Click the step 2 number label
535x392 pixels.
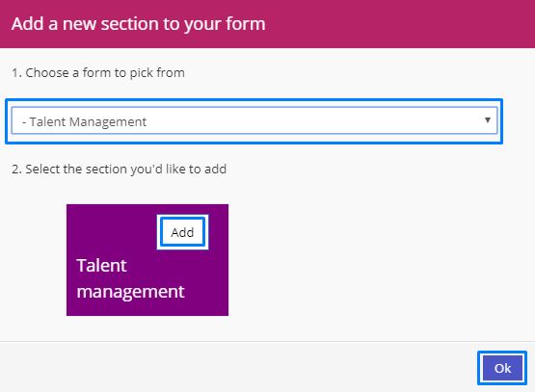pyautogui.click(x=17, y=170)
